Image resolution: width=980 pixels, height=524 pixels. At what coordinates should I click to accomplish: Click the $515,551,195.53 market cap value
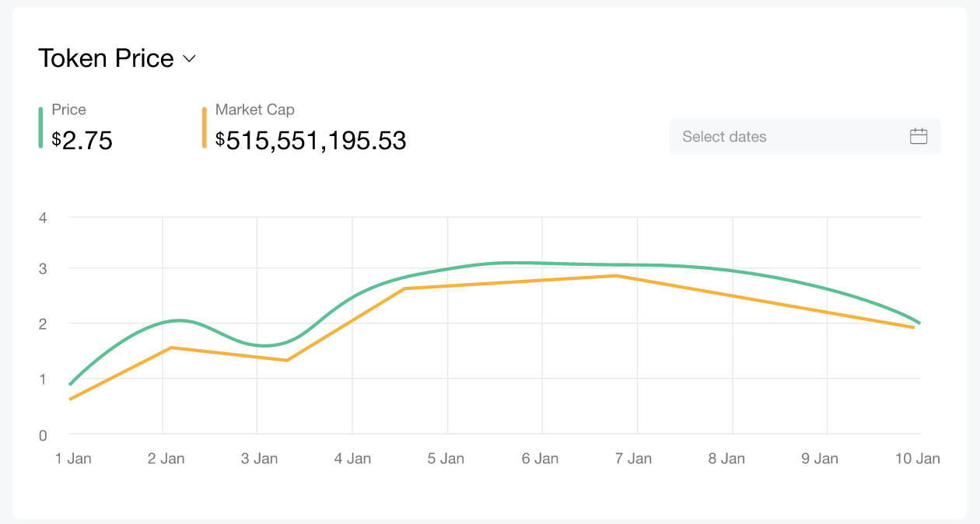pos(311,141)
